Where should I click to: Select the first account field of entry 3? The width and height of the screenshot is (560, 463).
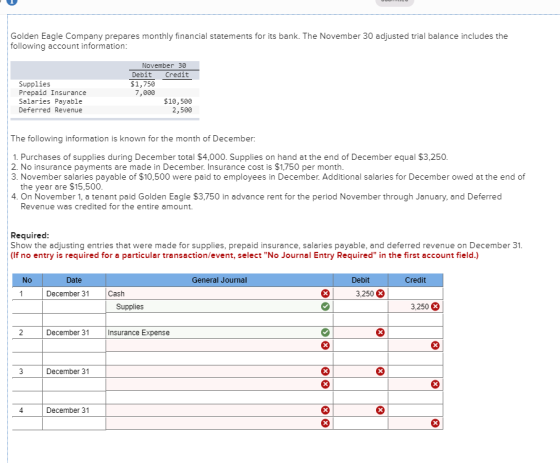pyautogui.click(x=219, y=372)
